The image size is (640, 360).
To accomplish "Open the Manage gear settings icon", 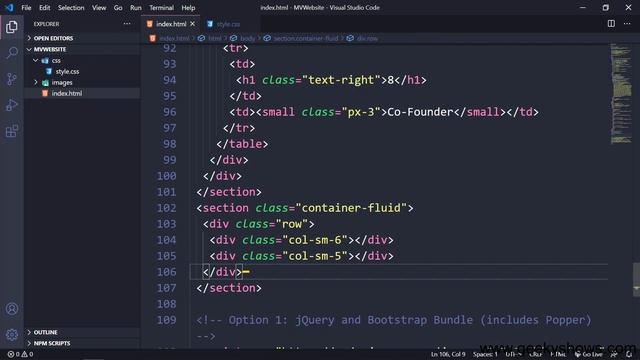I will [x=12, y=335].
